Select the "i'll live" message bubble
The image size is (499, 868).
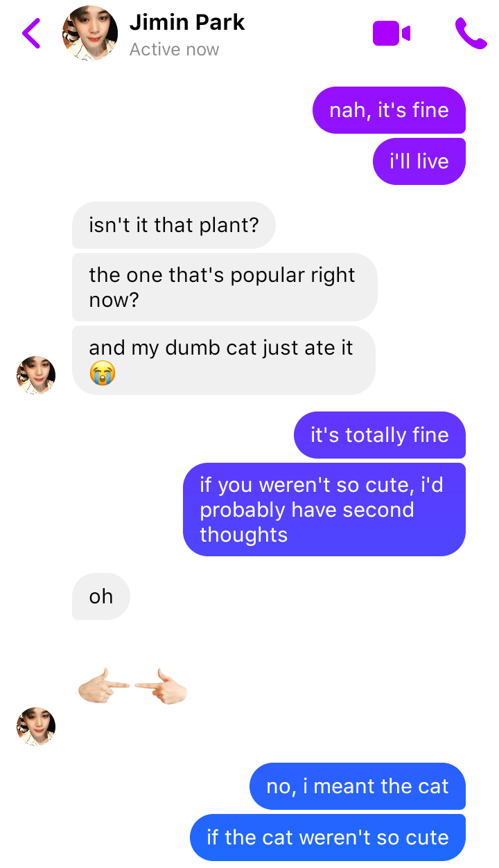pos(419,161)
